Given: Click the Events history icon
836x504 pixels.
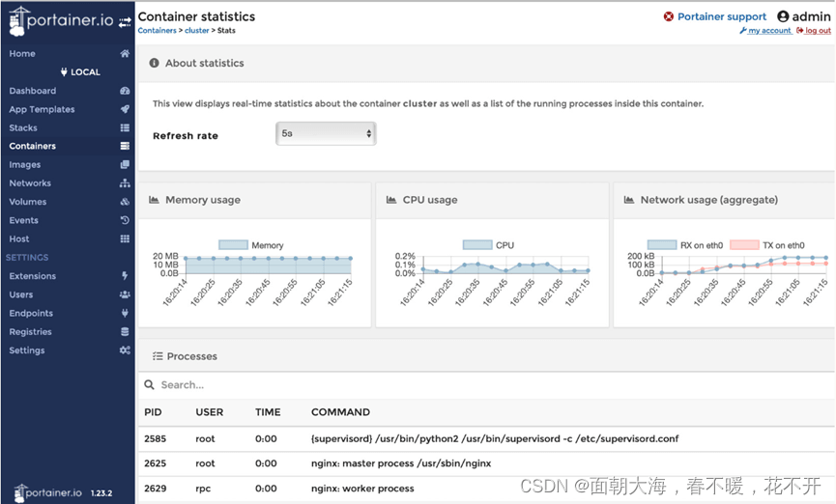Looking at the screenshot, I should (x=125, y=220).
